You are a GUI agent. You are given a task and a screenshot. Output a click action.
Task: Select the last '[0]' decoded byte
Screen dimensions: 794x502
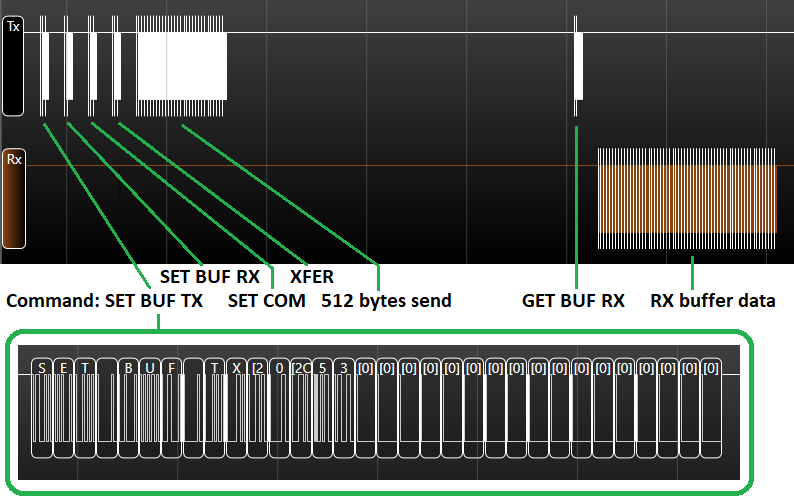pos(711,368)
